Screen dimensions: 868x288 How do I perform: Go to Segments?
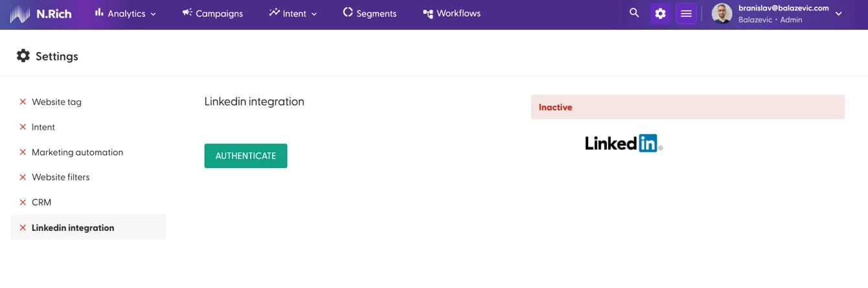(369, 14)
